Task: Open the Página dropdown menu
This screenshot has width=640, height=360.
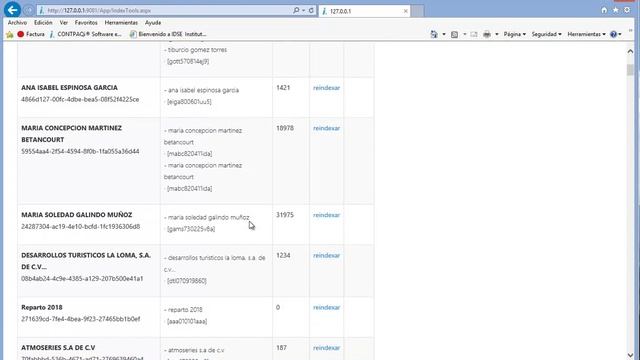Action: pyautogui.click(x=514, y=34)
